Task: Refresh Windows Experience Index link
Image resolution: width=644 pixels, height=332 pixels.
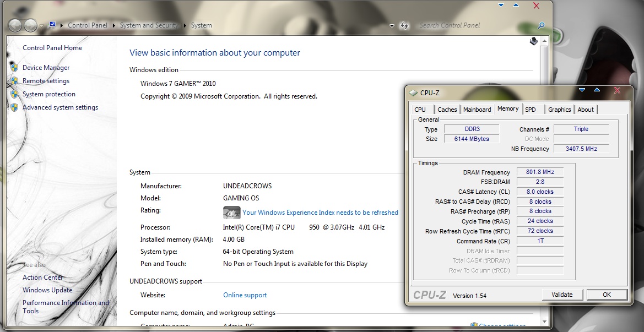Action: [321, 213]
